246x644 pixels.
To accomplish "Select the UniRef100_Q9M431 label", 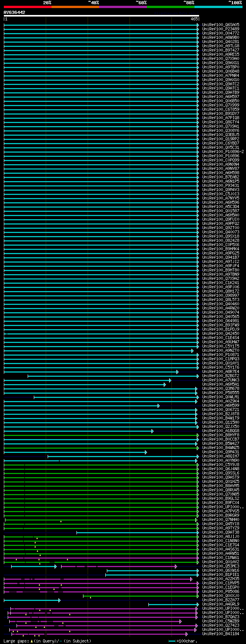I will click(221, 452).
